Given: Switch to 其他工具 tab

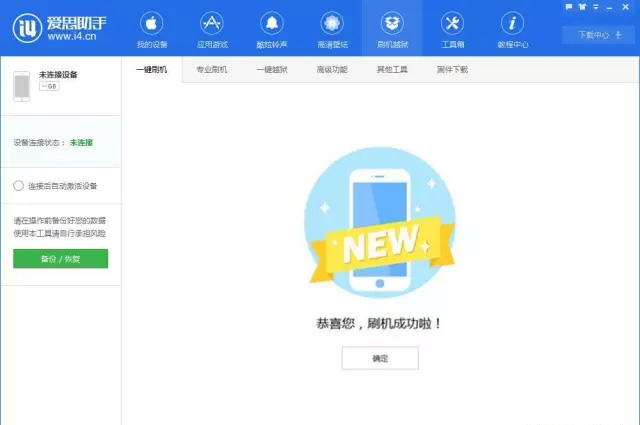Looking at the screenshot, I should click(392, 70).
